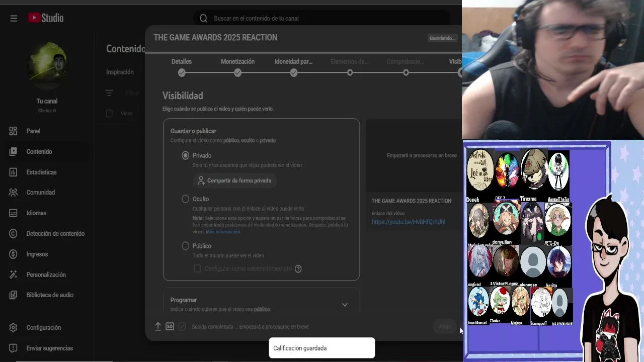Open the hamburger menu in YouTube Studio
644x362 pixels.
(14, 18)
